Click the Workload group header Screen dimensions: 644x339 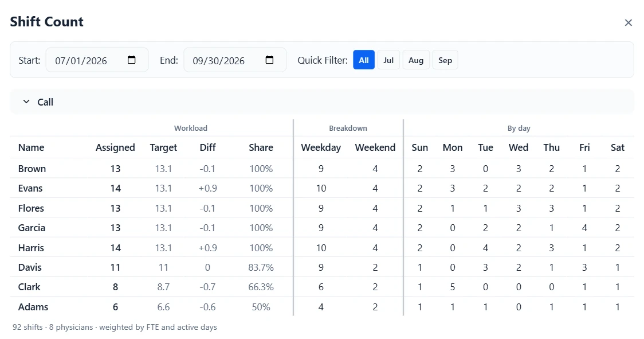(x=191, y=128)
